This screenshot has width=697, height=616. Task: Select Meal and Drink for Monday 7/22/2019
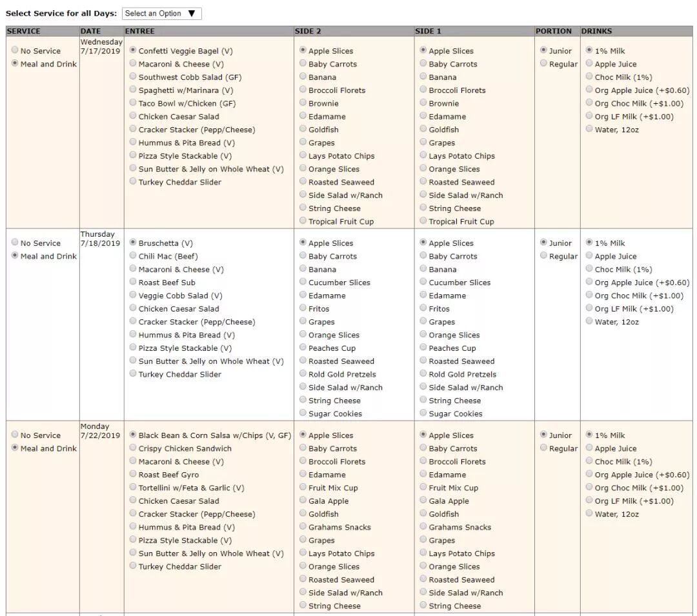pyautogui.click(x=15, y=448)
